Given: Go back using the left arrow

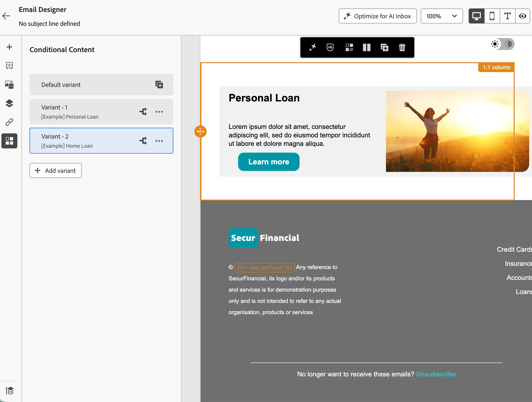Looking at the screenshot, I should (6, 16).
